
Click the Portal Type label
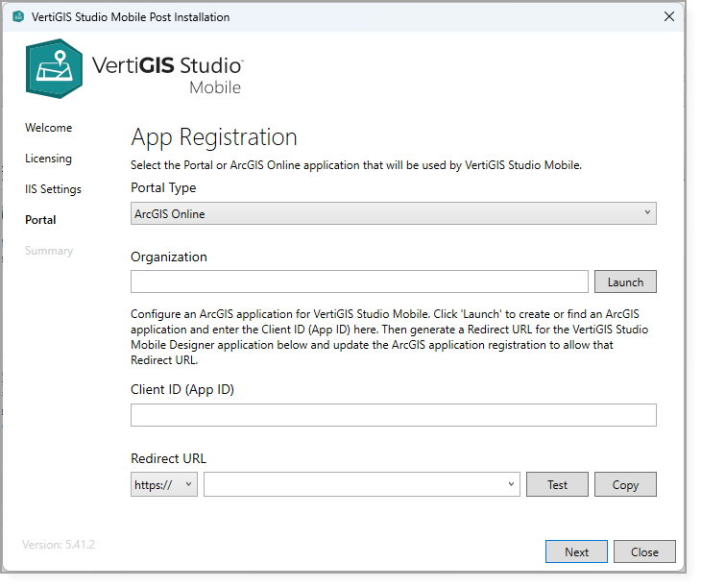point(163,188)
